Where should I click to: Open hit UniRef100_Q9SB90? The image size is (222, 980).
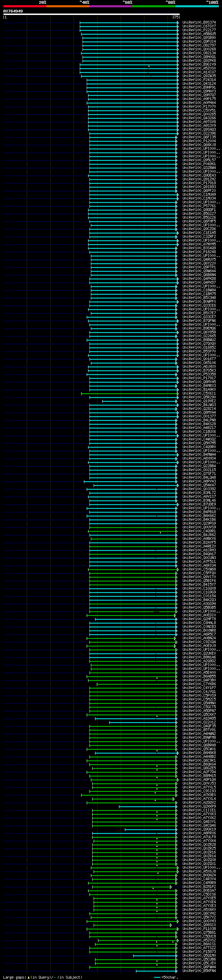199,38
